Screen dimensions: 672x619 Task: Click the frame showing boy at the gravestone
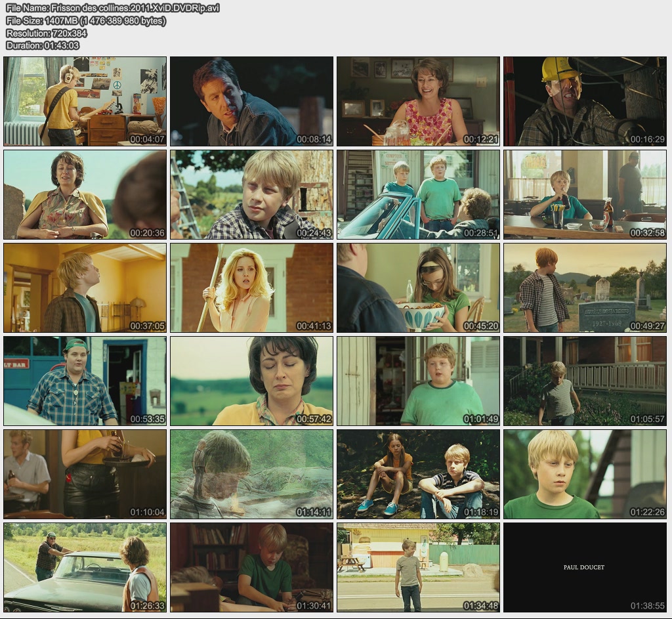[x=585, y=288]
